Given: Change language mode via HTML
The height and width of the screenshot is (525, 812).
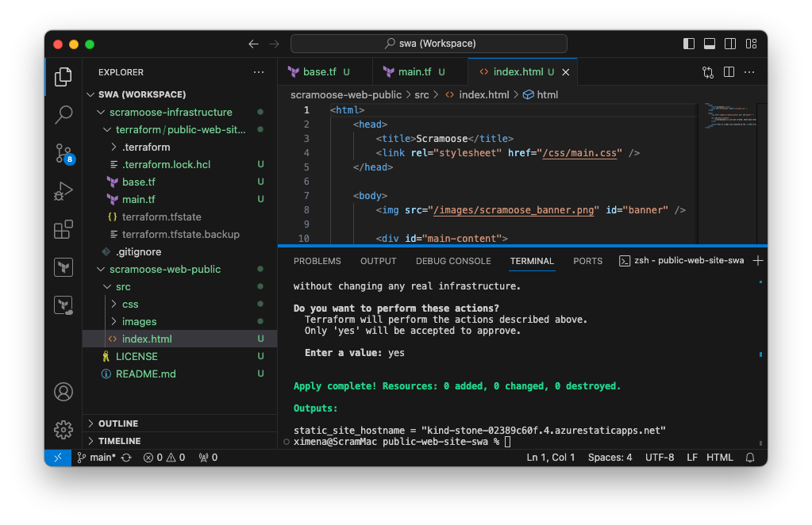Looking at the screenshot, I should click(x=719, y=458).
